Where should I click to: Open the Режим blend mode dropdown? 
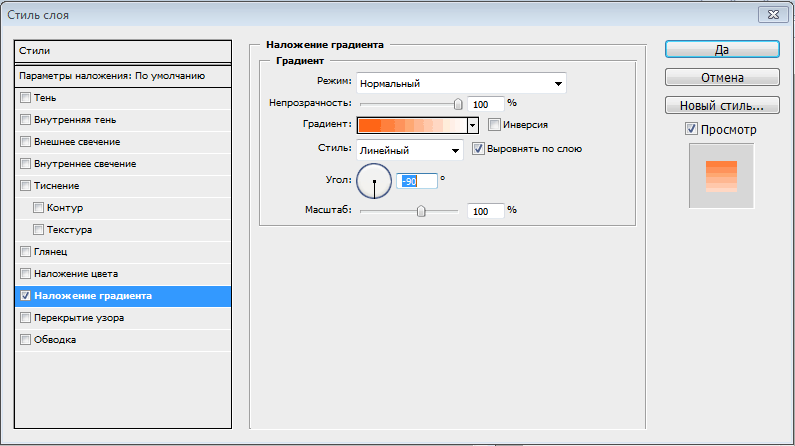(461, 83)
